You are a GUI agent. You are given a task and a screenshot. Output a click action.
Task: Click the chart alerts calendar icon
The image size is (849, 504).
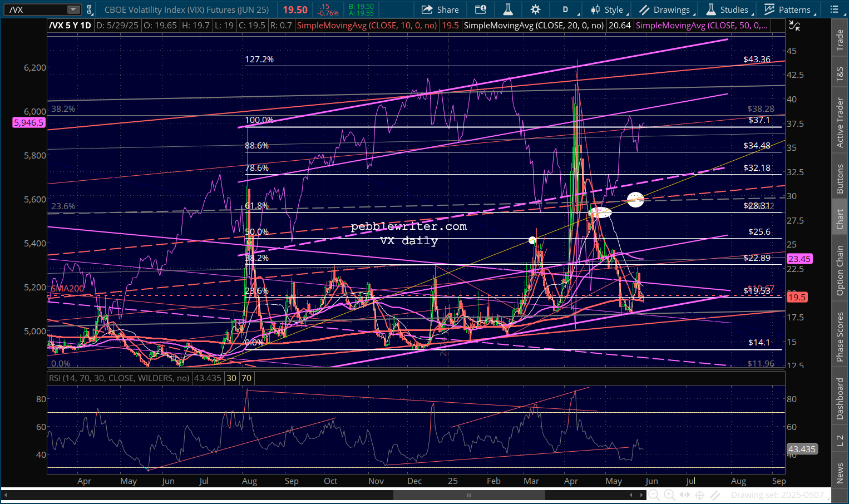click(480, 9)
